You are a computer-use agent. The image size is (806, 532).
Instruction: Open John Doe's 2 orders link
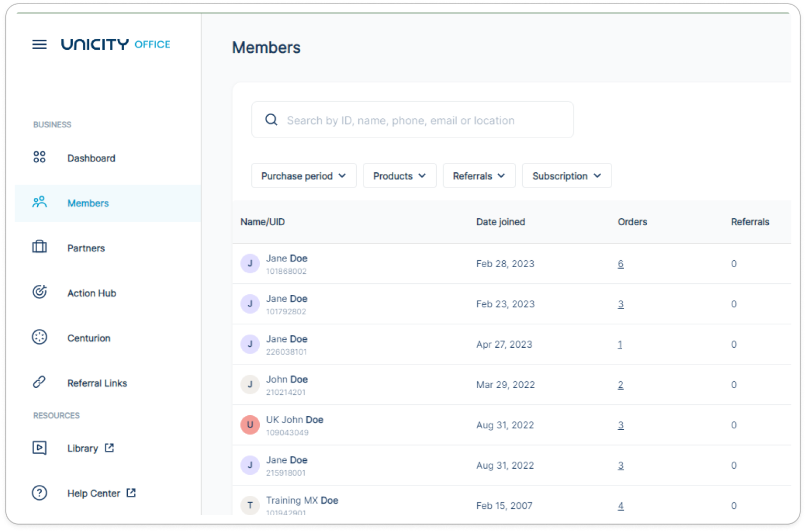(x=621, y=385)
